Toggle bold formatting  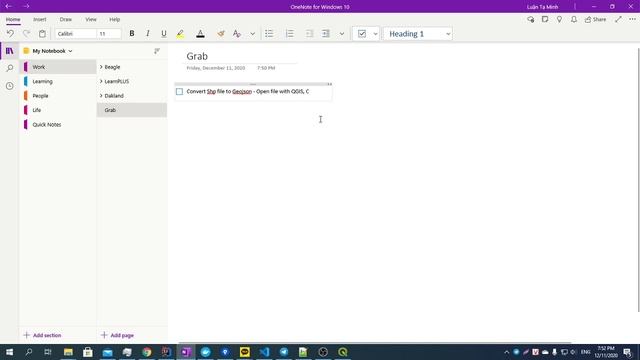coord(132,33)
